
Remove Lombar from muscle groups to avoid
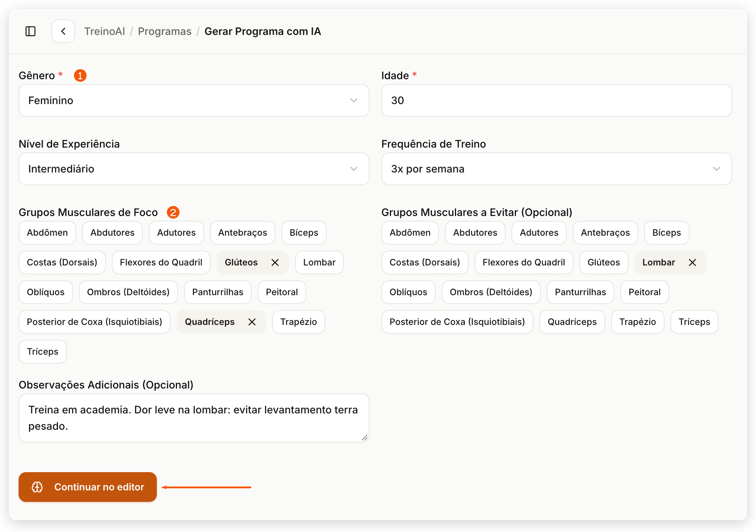coord(692,262)
